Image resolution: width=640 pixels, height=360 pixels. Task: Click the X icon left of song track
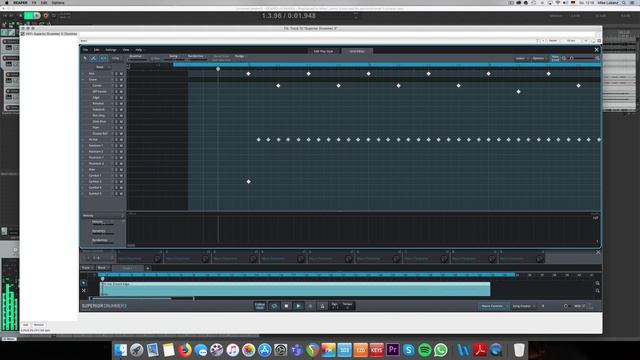click(84, 290)
